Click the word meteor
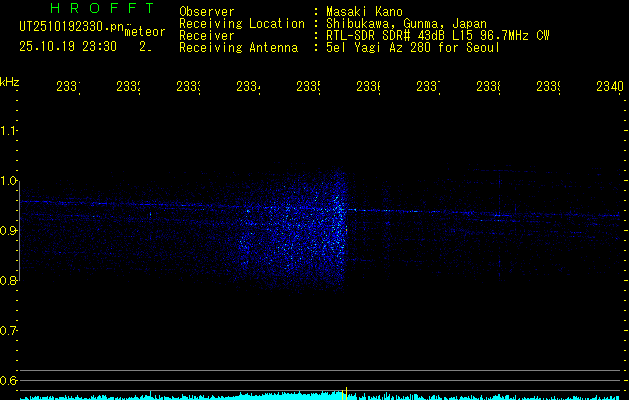This screenshot has height=400, width=629. point(145,32)
